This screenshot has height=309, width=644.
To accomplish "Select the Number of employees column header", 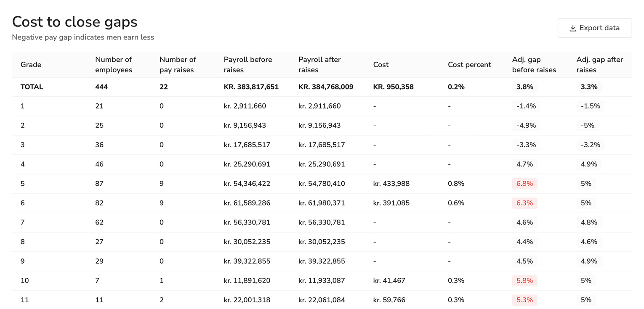I will tap(114, 65).
